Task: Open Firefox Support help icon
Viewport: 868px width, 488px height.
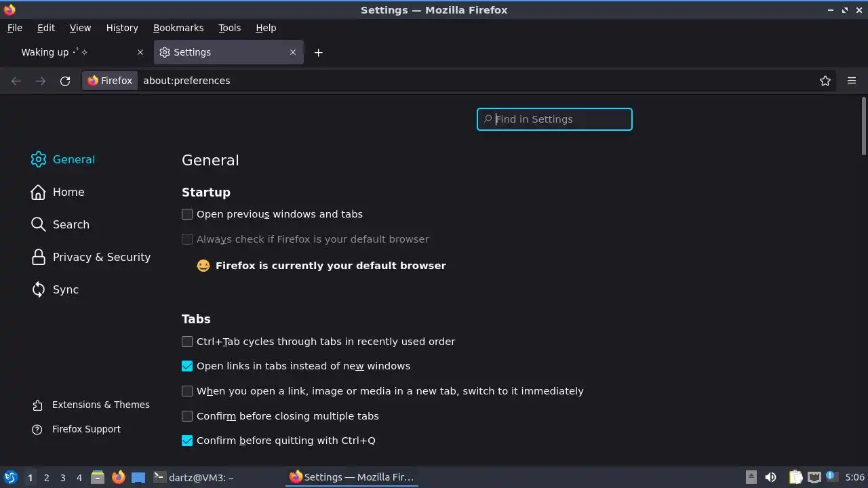Action: coord(38,430)
